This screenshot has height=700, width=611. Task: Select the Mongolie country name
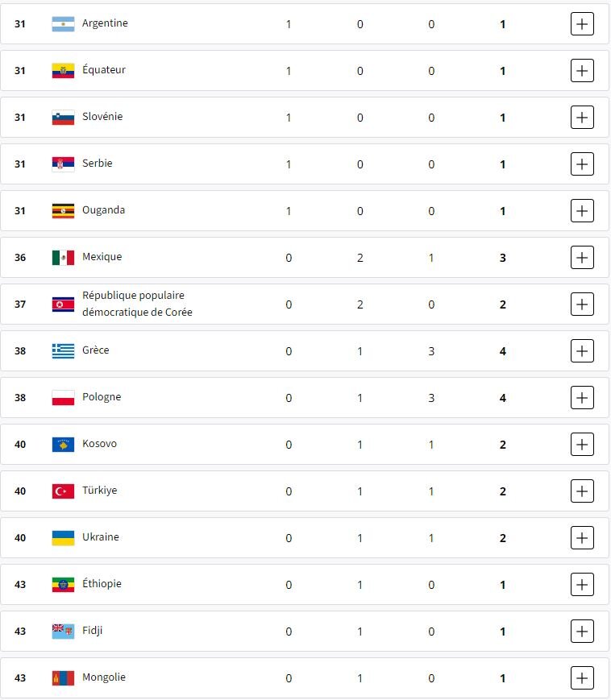coord(104,677)
